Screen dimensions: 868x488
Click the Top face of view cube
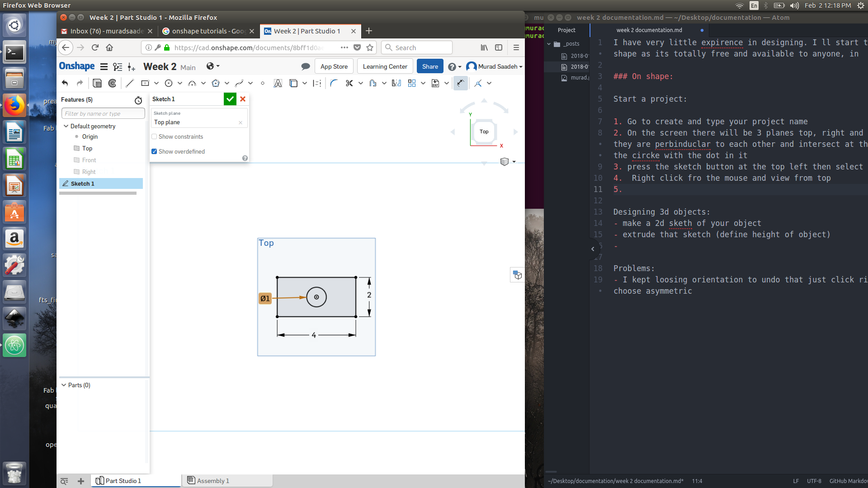[484, 131]
